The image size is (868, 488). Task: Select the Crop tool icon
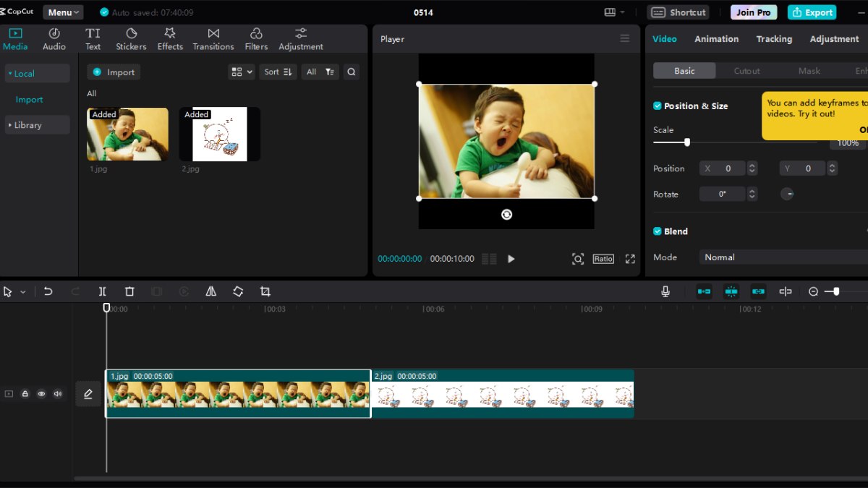coord(265,291)
